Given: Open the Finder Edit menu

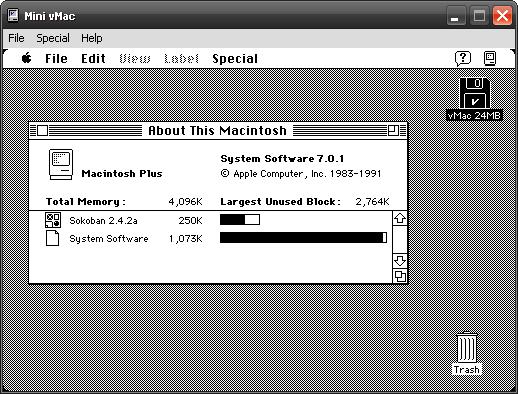Looking at the screenshot, I should click(93, 59).
